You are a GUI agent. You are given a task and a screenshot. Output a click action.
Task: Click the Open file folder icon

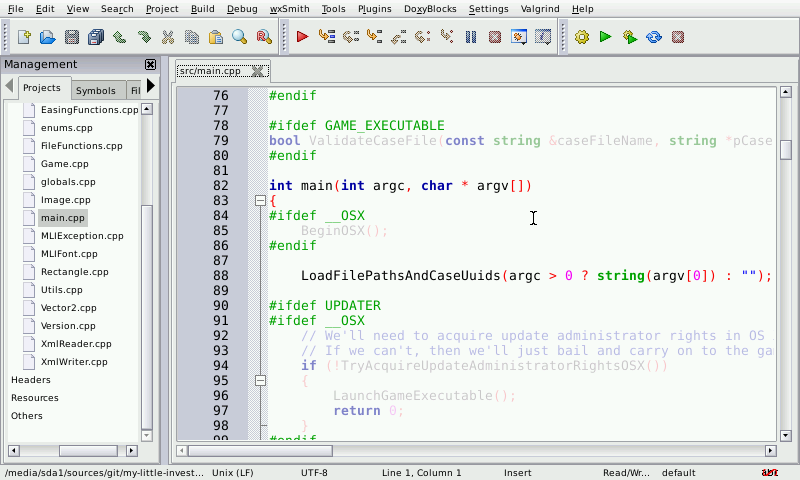pyautogui.click(x=47, y=37)
